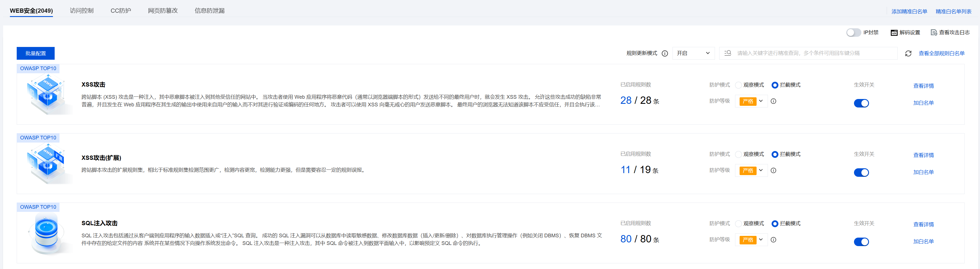Open the 规则更新模式 dropdown showing 开启
The image size is (980, 269).
tap(693, 53)
